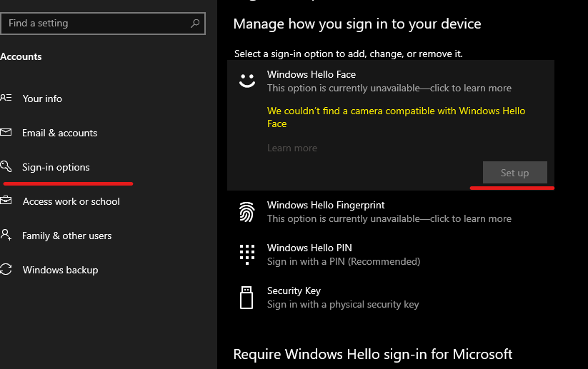Click the Family & other users icon

(x=6, y=236)
